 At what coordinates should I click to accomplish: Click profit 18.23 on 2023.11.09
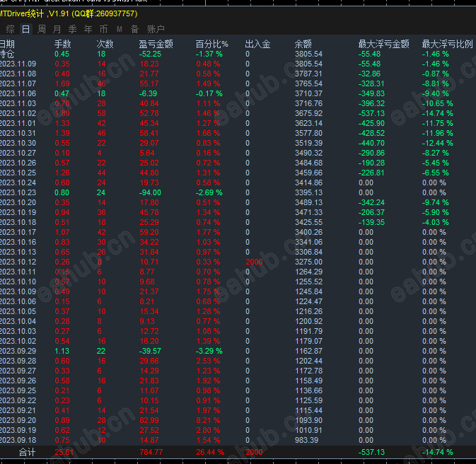(149, 64)
